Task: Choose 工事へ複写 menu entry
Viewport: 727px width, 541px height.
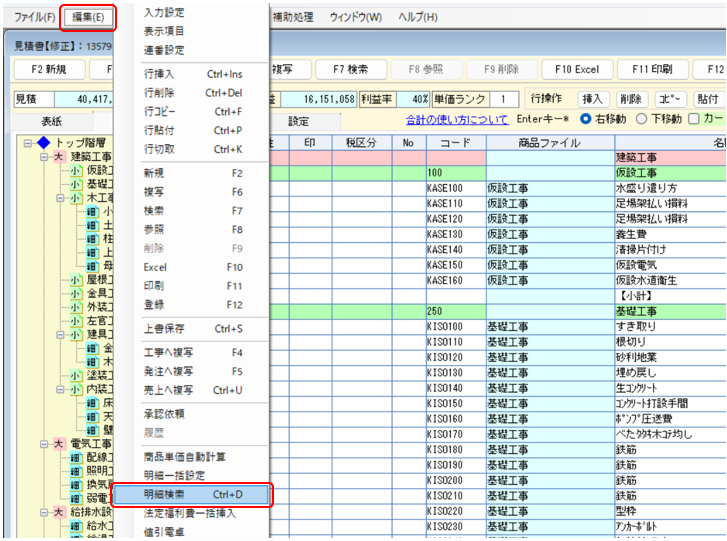Action: tap(193, 353)
